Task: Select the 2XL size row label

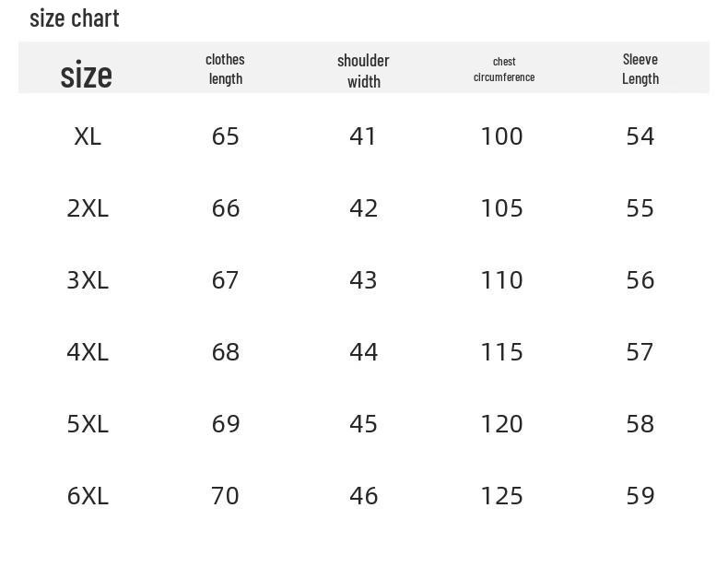Action: pos(88,208)
